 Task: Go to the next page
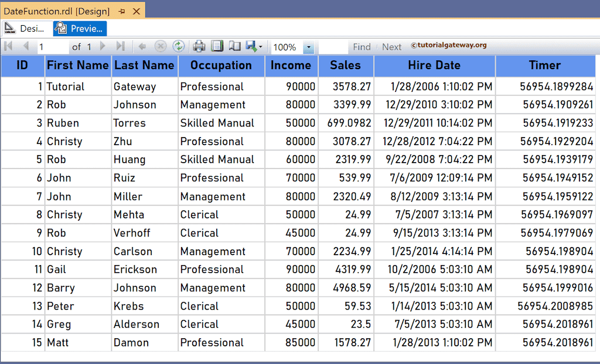pos(103,47)
